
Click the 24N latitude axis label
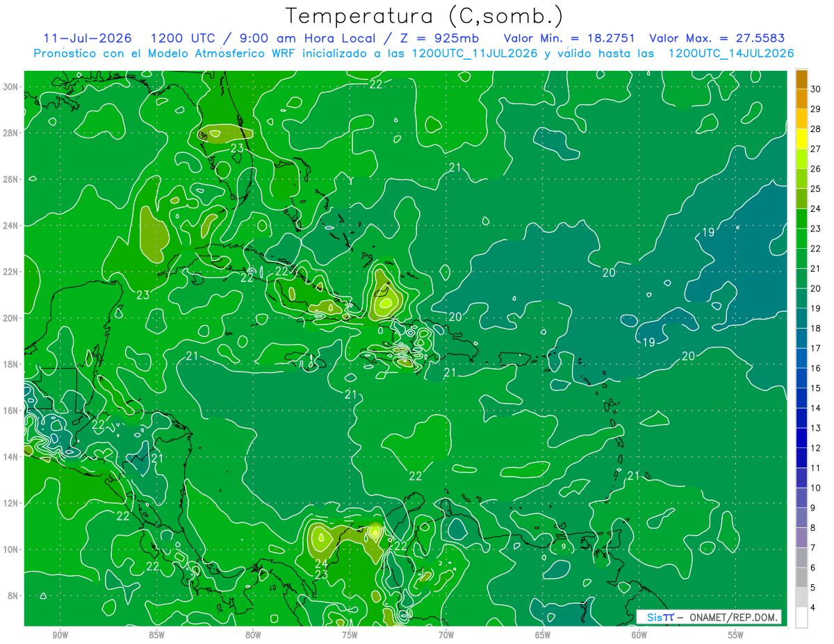[x=11, y=225]
